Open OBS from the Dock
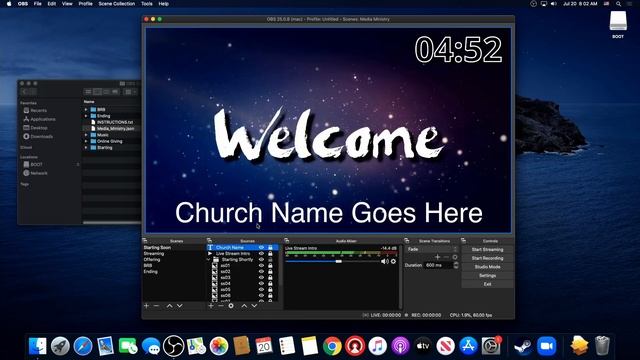The image size is (640, 360). coord(173,346)
